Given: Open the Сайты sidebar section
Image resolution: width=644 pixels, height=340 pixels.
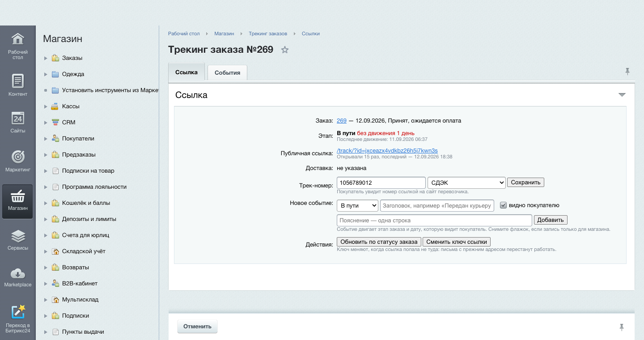Looking at the screenshot, I should click(17, 122).
